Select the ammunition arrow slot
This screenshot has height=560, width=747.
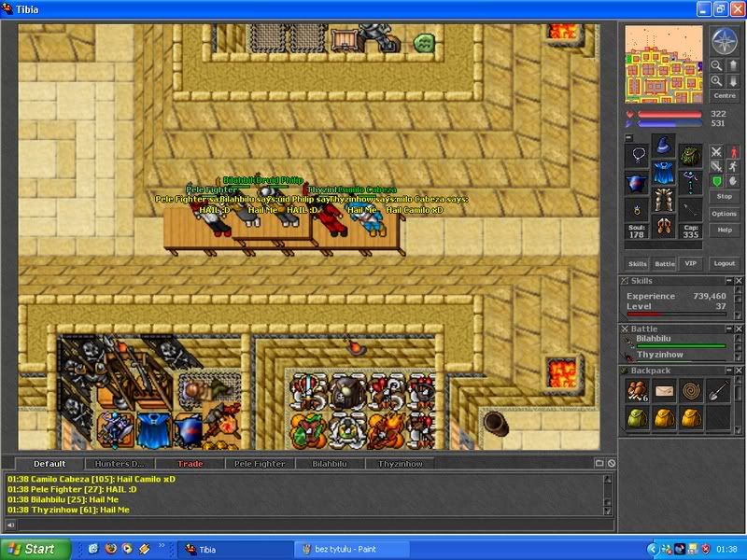(x=690, y=210)
